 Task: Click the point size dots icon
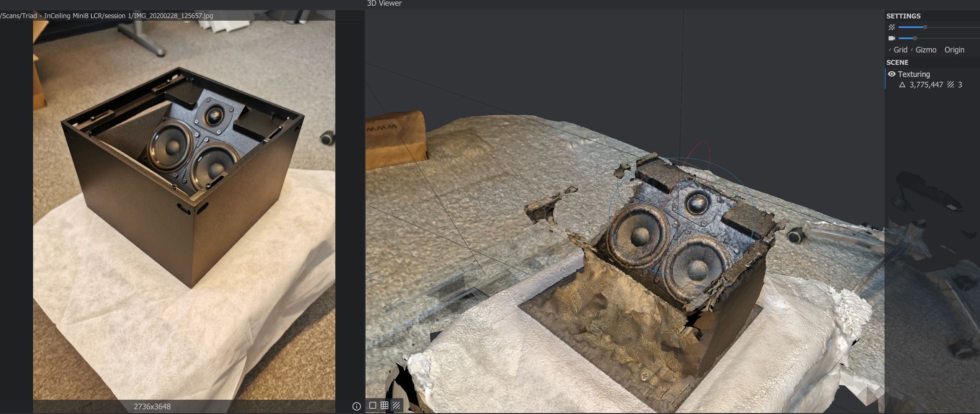pyautogui.click(x=892, y=27)
